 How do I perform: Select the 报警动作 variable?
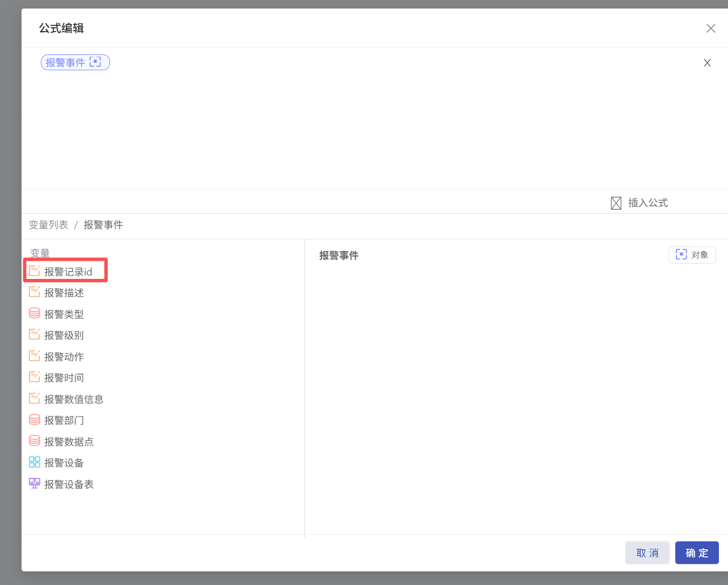click(x=64, y=357)
